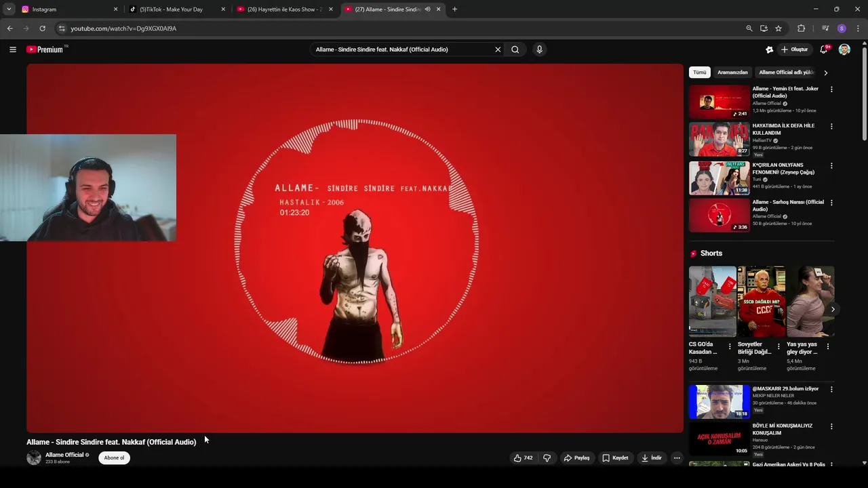
Task: Open the CS GO'da Kasadan short thumbnail
Action: click(x=712, y=301)
